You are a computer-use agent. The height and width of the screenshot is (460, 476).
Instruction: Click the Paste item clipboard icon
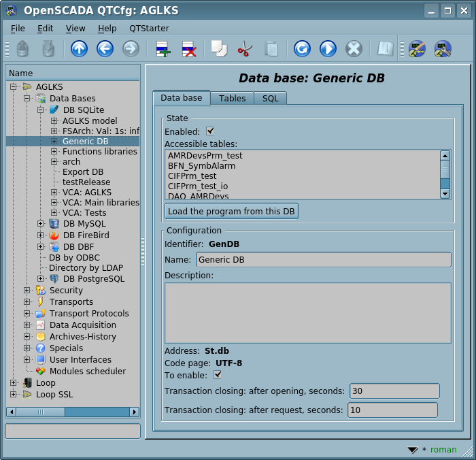[x=271, y=48]
